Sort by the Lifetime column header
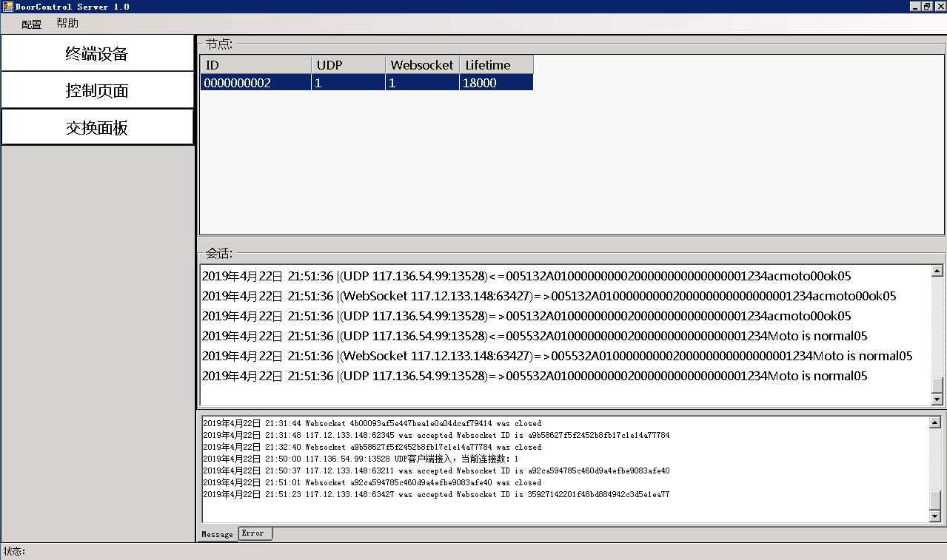The image size is (947, 560). [x=495, y=65]
